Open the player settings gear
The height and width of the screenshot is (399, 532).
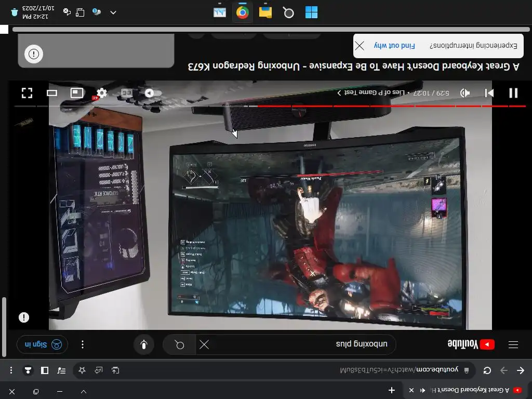click(x=101, y=93)
